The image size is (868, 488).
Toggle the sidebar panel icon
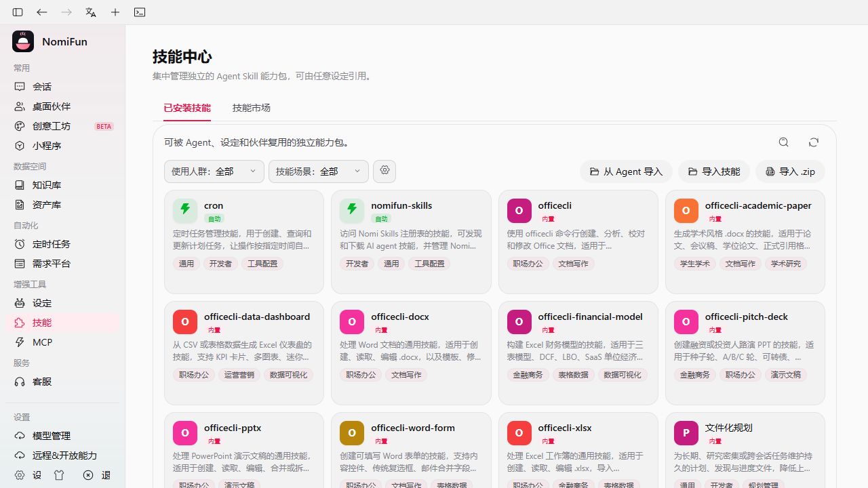click(18, 12)
